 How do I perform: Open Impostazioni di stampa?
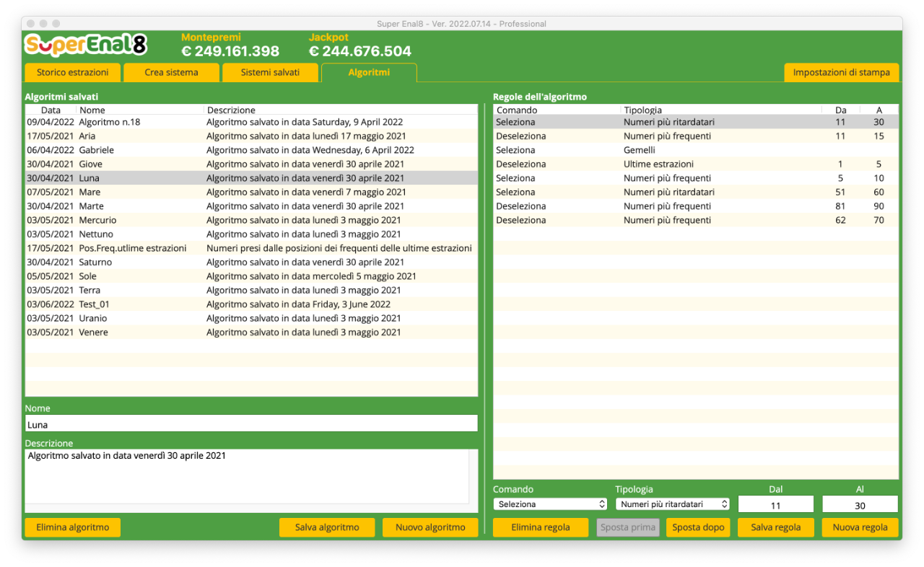[x=842, y=72]
